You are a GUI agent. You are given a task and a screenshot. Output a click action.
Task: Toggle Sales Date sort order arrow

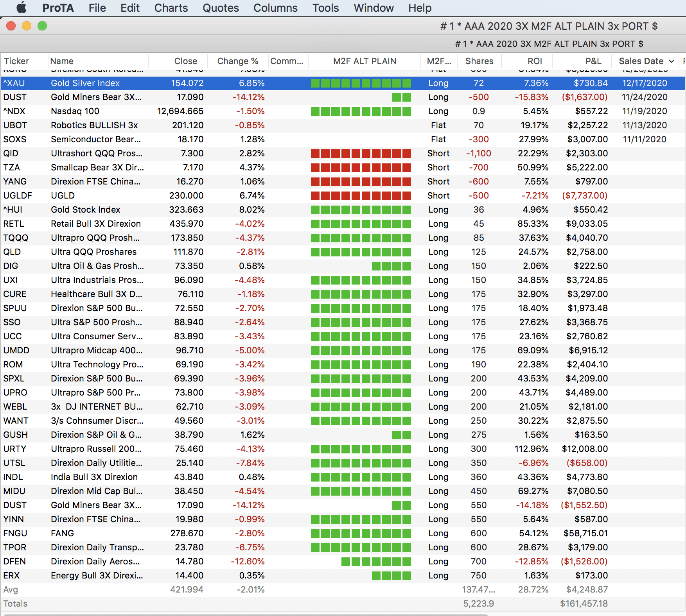pyautogui.click(x=672, y=61)
